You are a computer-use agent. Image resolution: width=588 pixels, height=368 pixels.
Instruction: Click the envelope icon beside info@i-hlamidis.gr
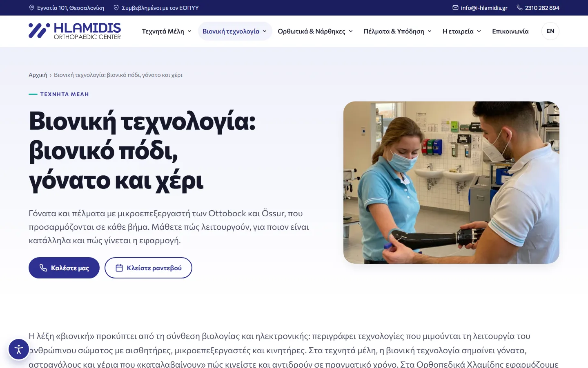[x=455, y=8]
